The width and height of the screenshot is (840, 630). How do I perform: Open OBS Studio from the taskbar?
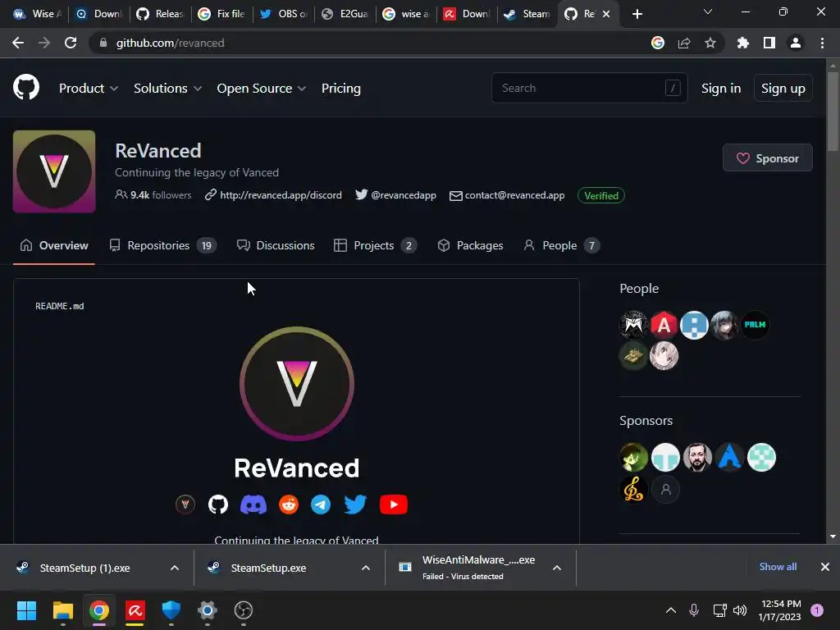(x=244, y=610)
